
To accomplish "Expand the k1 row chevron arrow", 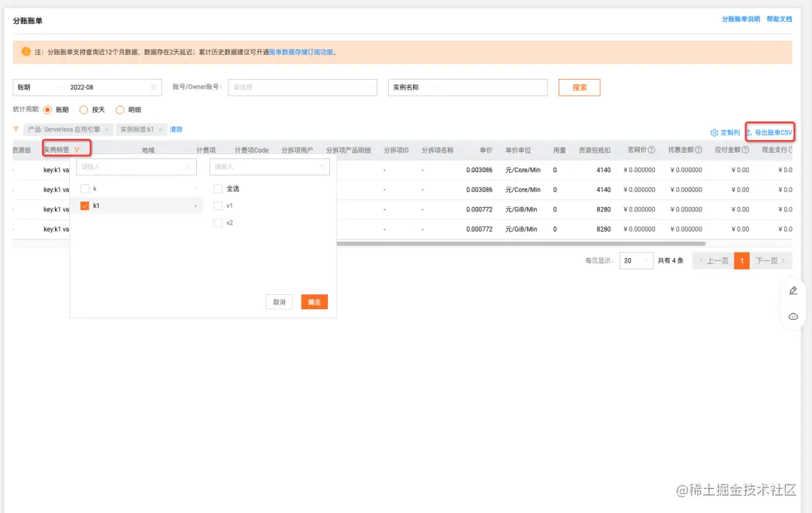I will pos(195,205).
